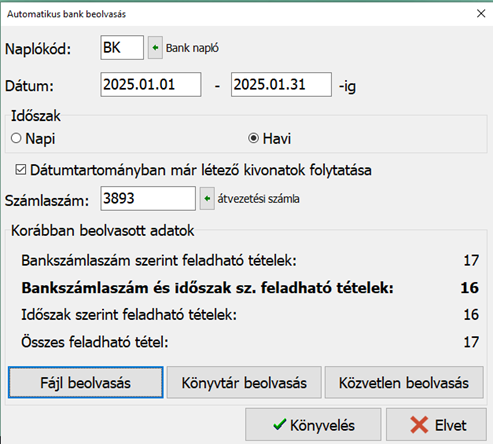The width and height of the screenshot is (493, 444).
Task: Select bold Bankszámlaszám és időszak sz. row
Action: [250, 287]
